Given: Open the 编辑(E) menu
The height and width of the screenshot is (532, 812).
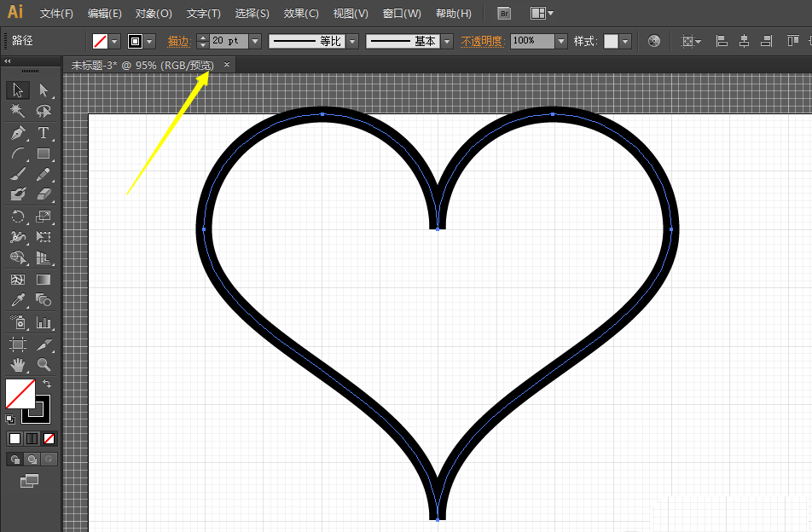Looking at the screenshot, I should (105, 14).
